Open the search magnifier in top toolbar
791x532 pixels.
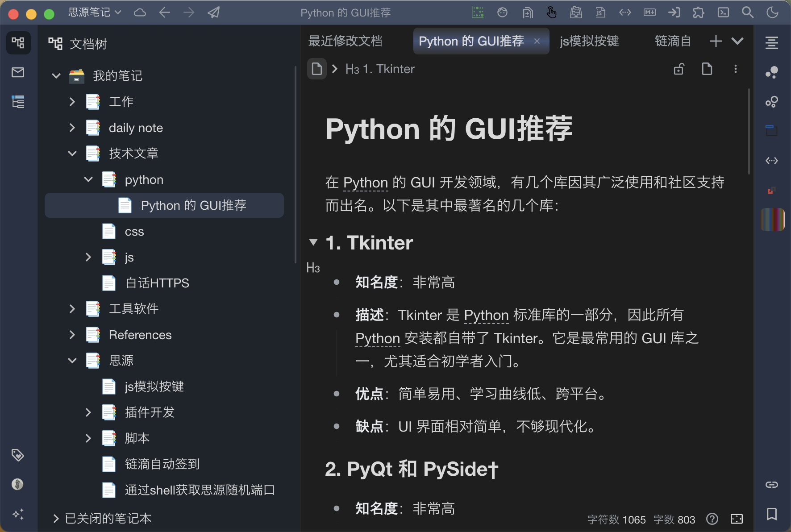[x=748, y=12]
